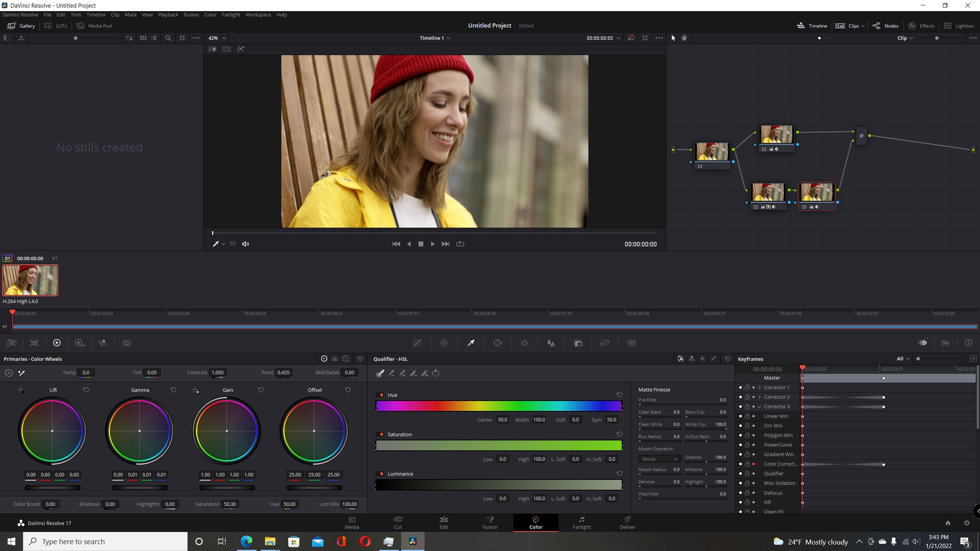Open the Gallery panel button

21,26
